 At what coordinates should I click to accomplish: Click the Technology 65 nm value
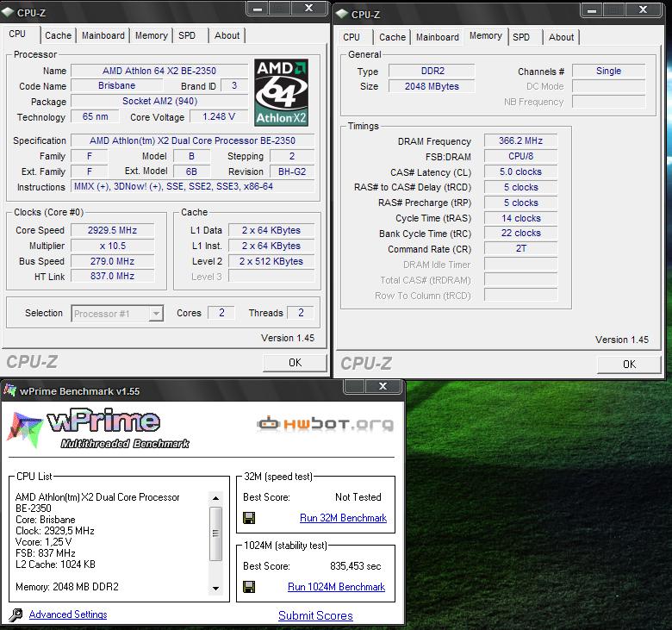point(95,116)
